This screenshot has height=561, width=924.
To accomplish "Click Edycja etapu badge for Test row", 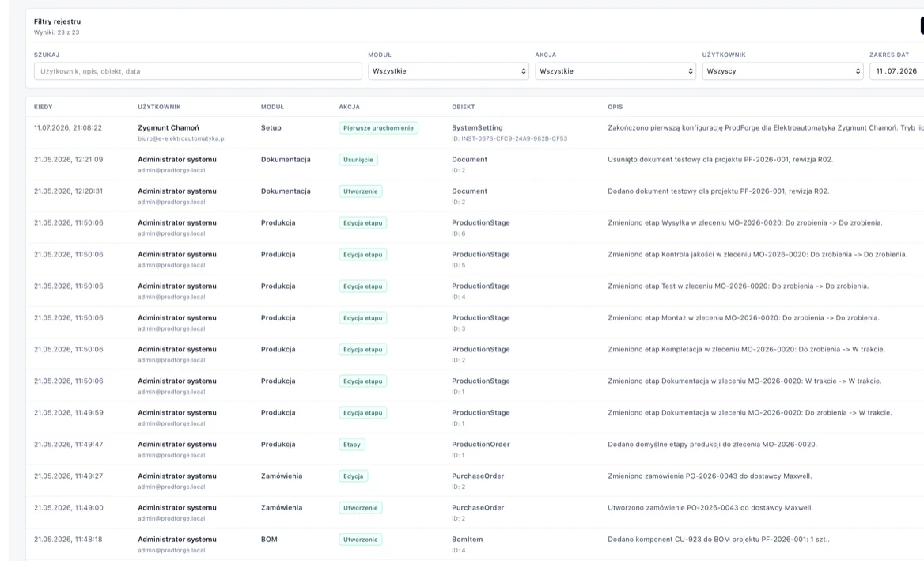I will pyautogui.click(x=363, y=286).
